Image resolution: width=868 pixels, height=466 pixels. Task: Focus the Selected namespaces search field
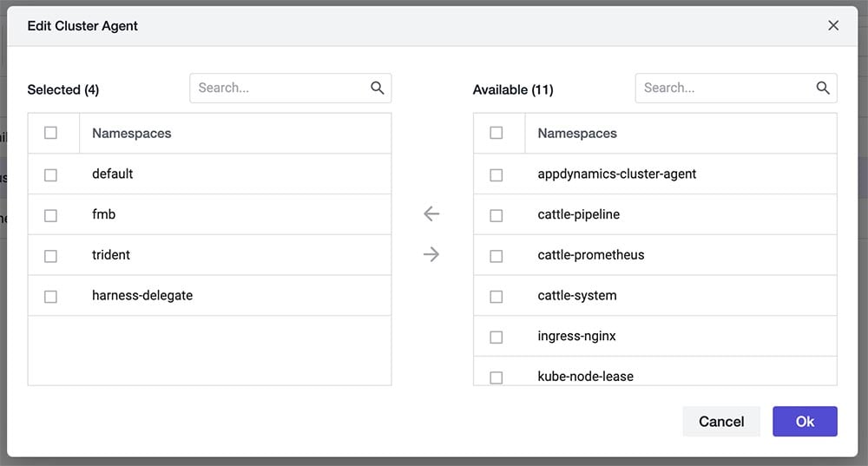click(x=278, y=88)
